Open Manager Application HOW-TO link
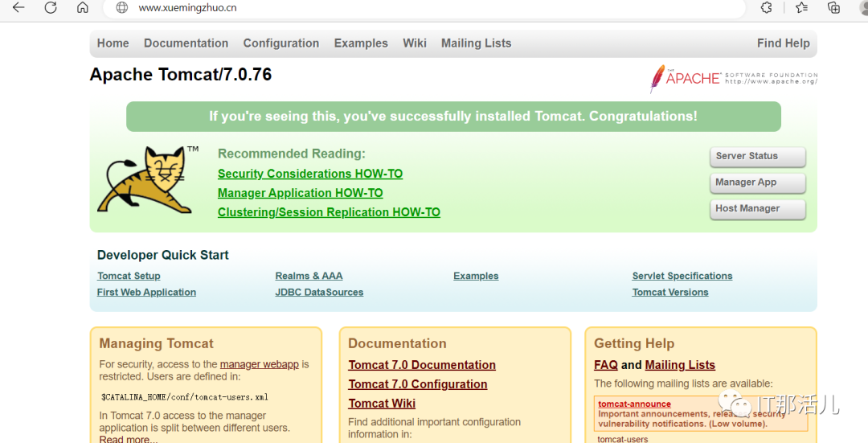This screenshot has width=868, height=443. click(x=300, y=193)
